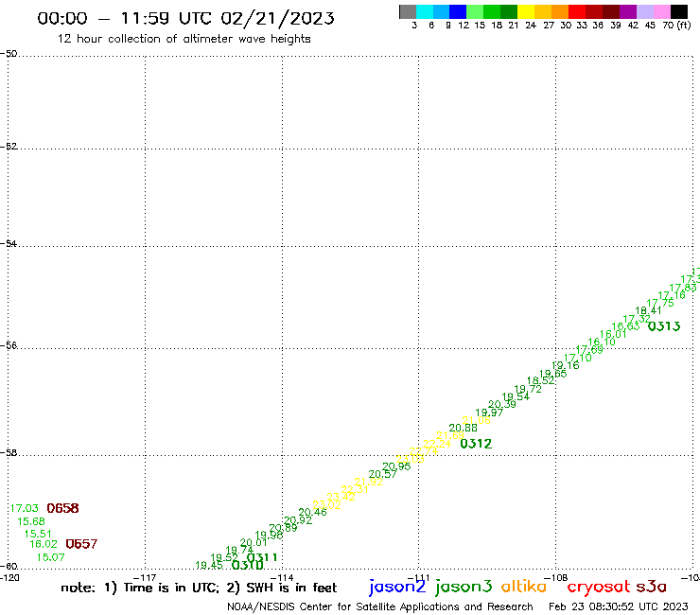Screen dimensions: 700x615
Task: Select the dark blue legend swatch
Action: click(458, 11)
